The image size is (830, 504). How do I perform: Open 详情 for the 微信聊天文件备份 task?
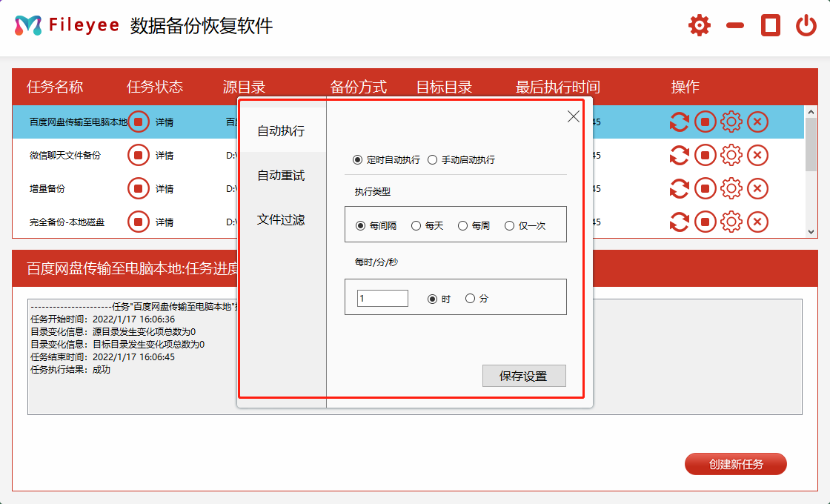pos(166,155)
